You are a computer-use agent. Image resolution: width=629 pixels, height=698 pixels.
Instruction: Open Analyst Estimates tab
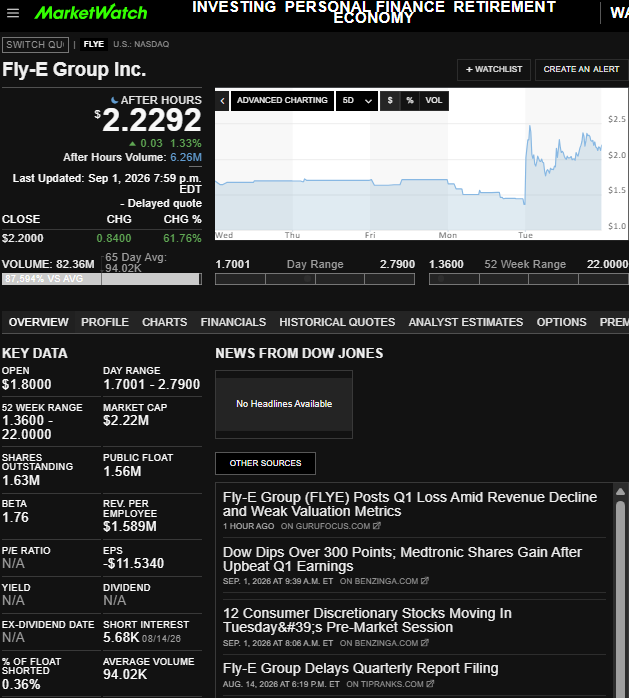click(x=466, y=322)
